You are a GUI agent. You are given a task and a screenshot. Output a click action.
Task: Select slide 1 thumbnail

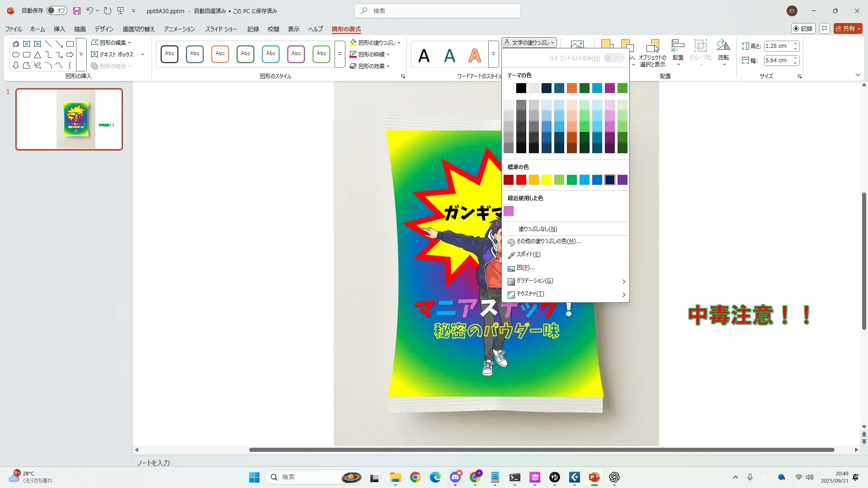(69, 119)
